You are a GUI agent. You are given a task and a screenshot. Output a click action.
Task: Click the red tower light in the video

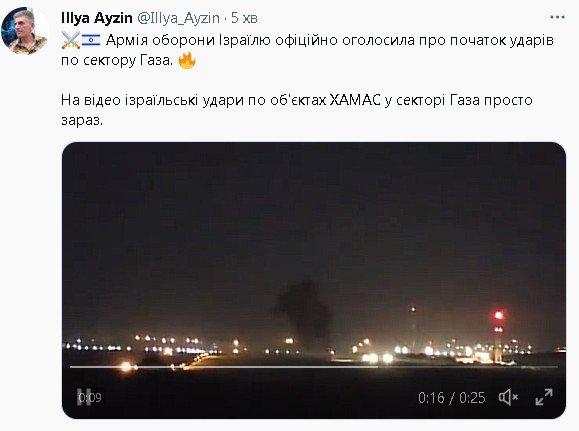click(499, 315)
